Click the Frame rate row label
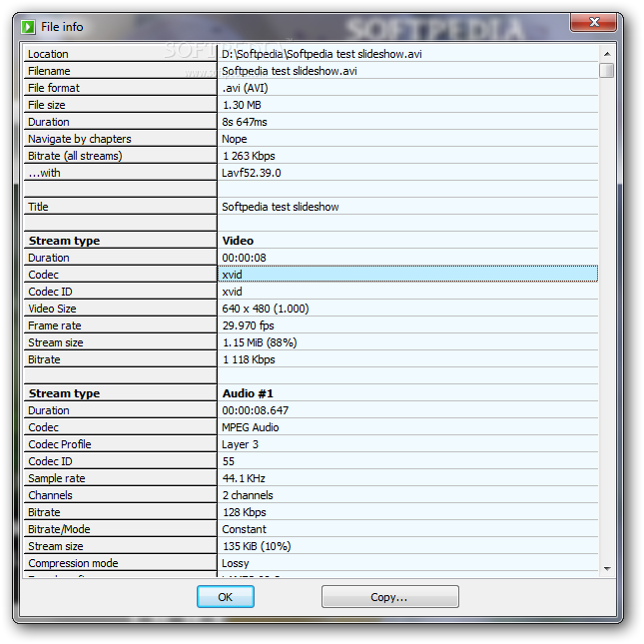Screen dimensions: 644x644 (54, 325)
